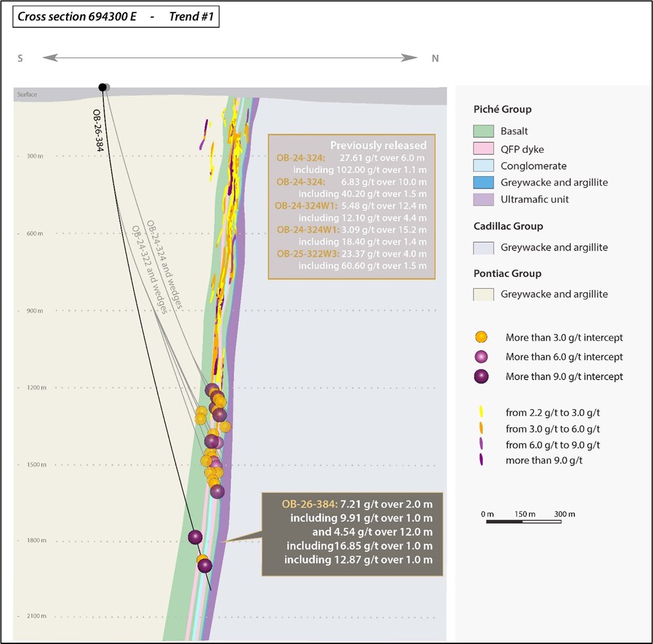Click the orange 'from 3.0 g/t to 6.0 g/t' legend streak
The image size is (653, 644).
[x=483, y=428]
